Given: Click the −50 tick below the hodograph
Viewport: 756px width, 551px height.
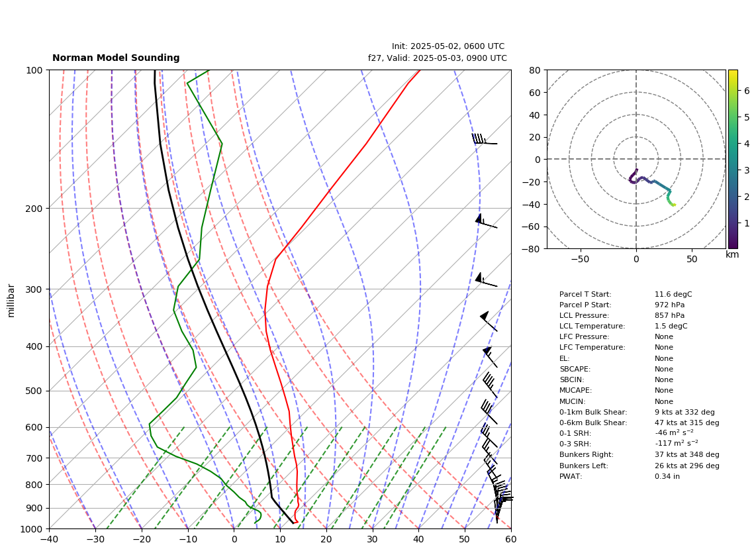Looking at the screenshot, I should click(580, 259).
